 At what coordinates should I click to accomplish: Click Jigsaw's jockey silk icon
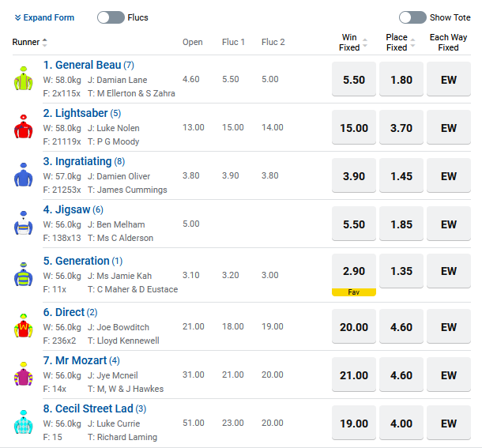click(22, 224)
